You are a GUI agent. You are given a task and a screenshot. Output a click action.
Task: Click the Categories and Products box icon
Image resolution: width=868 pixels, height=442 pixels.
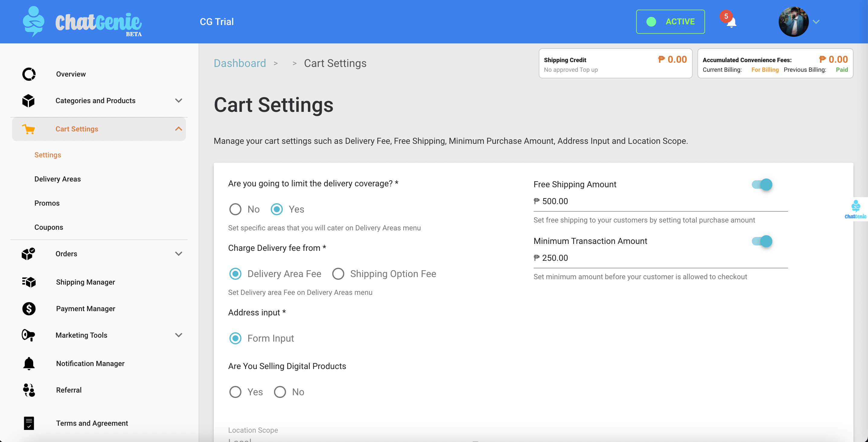coord(28,101)
